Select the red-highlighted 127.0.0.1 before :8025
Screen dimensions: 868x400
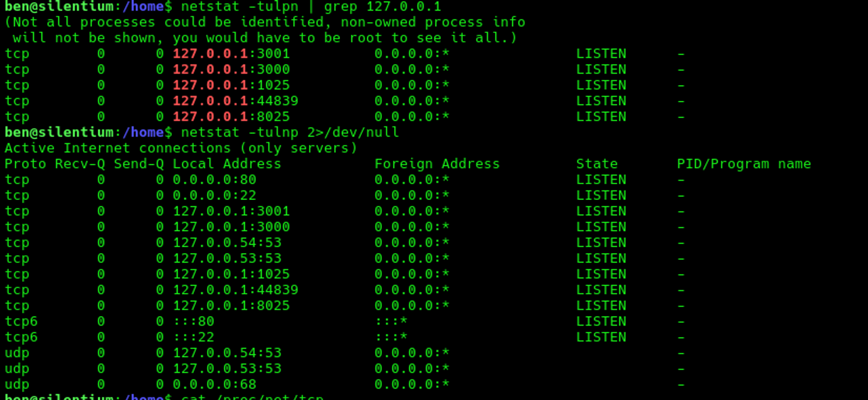click(x=210, y=117)
